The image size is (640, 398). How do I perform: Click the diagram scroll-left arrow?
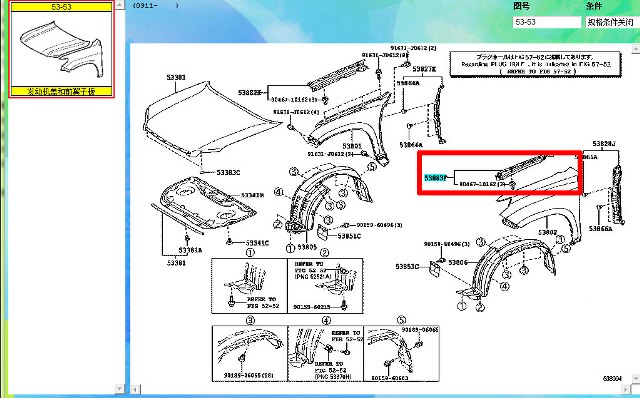point(135,389)
